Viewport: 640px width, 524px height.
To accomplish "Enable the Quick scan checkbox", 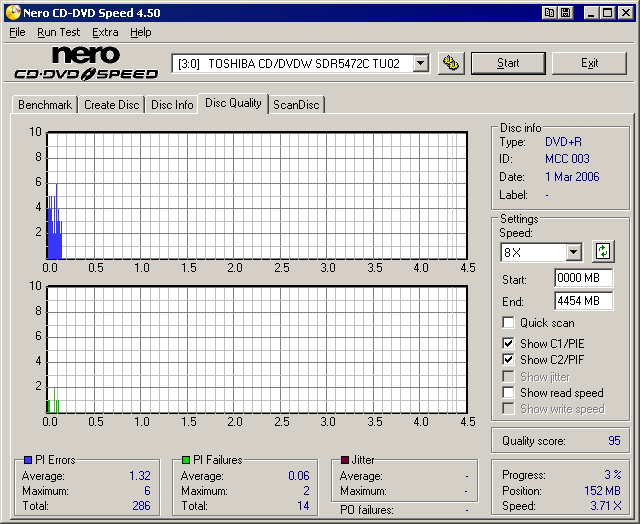I will (x=509, y=323).
